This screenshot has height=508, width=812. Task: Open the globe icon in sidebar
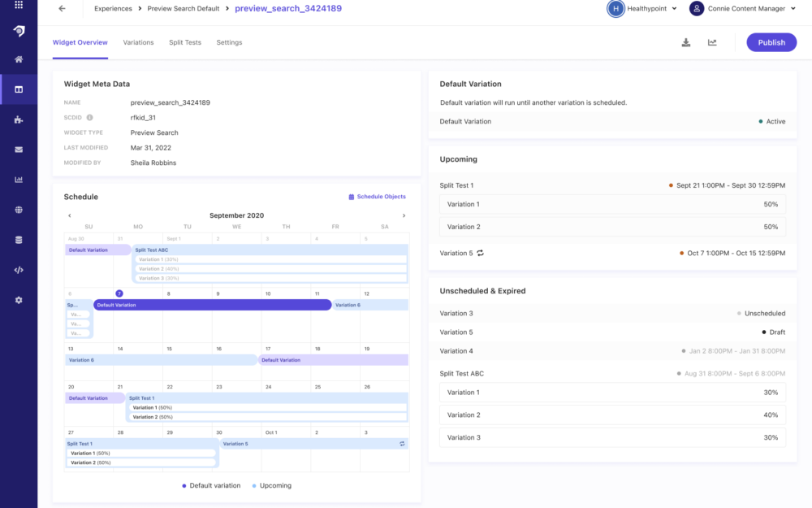tap(19, 210)
